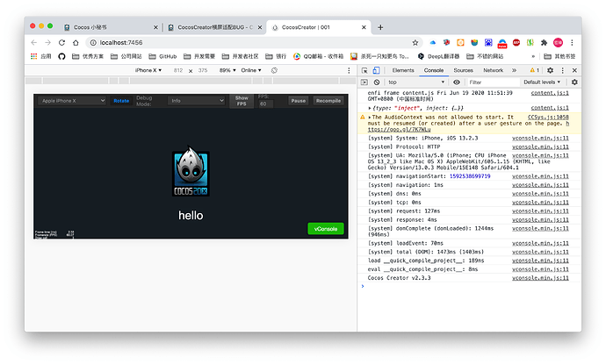
Task: Open device toolbar more options menu
Action: coord(349,70)
